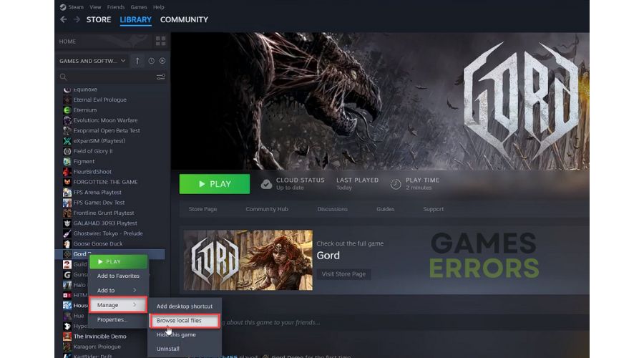Open the Friends menu
The height and width of the screenshot is (358, 644).
[x=116, y=7]
